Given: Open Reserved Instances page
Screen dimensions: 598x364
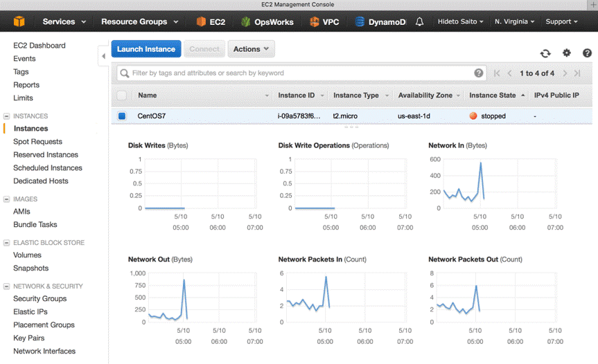Looking at the screenshot, I should (x=46, y=154).
